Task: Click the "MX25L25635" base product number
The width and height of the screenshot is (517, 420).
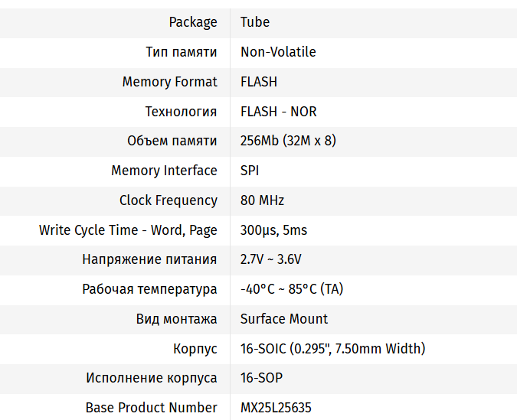Action: click(x=276, y=408)
